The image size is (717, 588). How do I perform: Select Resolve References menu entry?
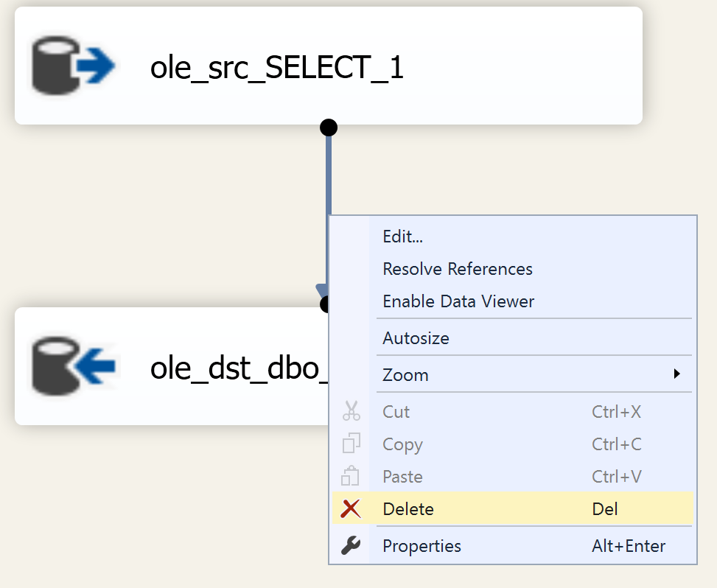pos(458,269)
